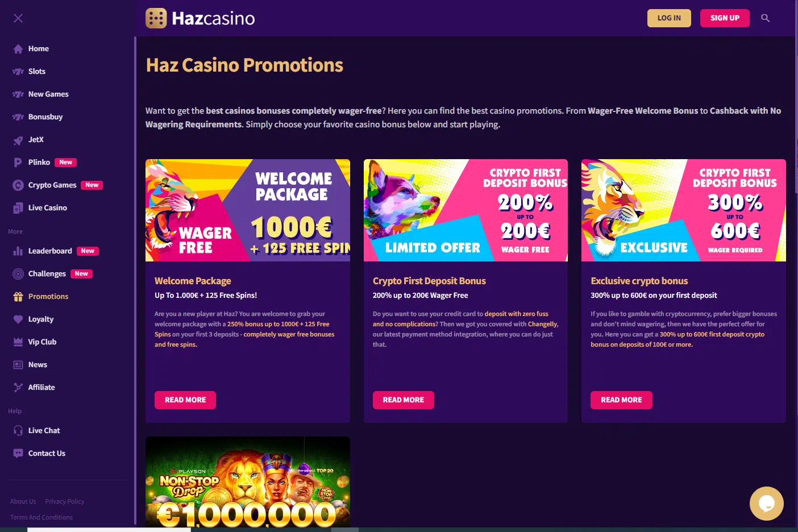The width and height of the screenshot is (798, 532).
Task: Open the live chat bubble widget
Action: pyautogui.click(x=766, y=503)
